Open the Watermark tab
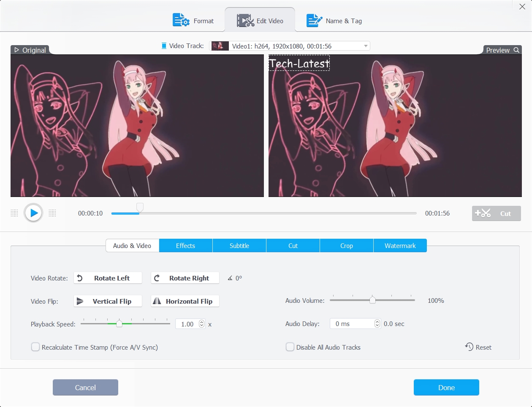 pyautogui.click(x=400, y=245)
